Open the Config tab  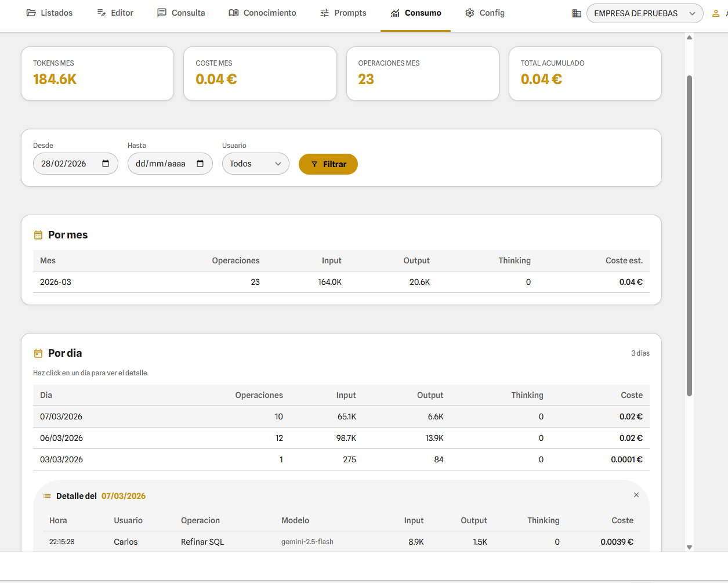click(485, 13)
